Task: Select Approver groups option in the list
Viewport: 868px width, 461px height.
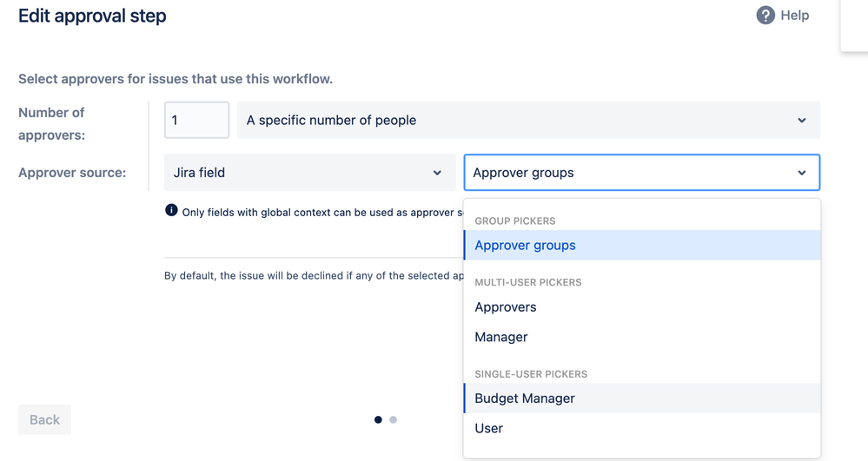Action: [642, 245]
